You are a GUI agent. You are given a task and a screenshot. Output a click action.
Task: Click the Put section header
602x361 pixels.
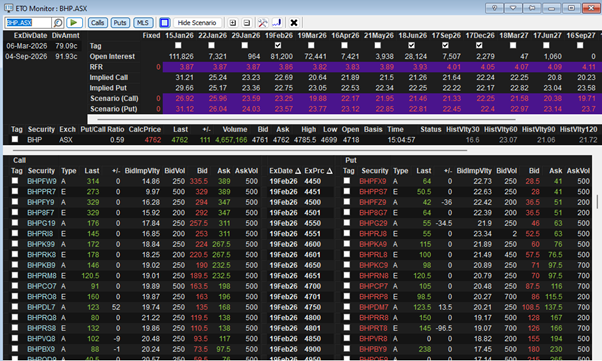click(x=351, y=160)
